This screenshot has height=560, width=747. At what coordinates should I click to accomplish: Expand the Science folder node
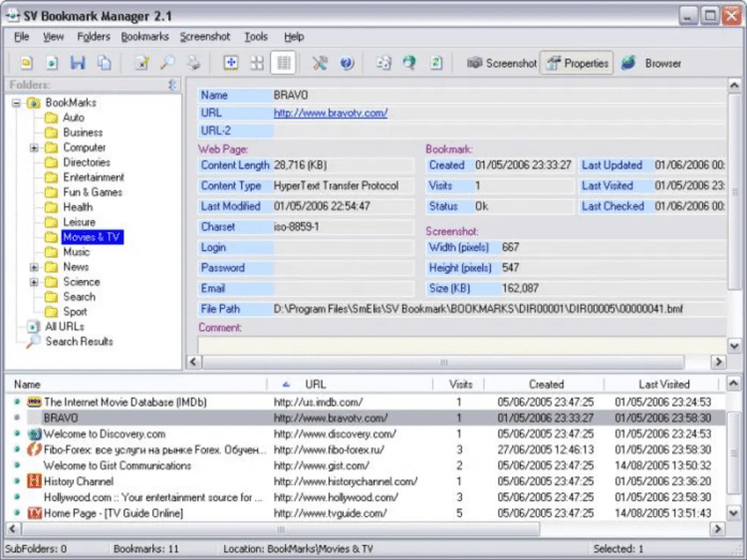click(35, 282)
